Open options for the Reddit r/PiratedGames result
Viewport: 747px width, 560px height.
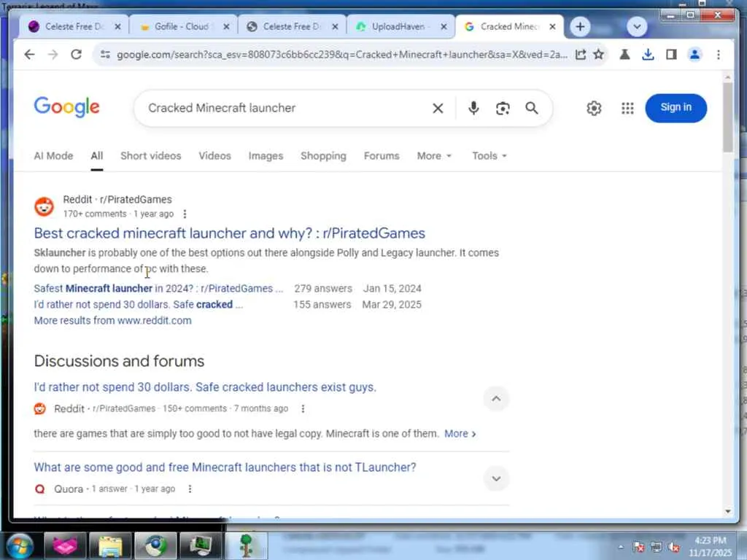[x=185, y=214]
